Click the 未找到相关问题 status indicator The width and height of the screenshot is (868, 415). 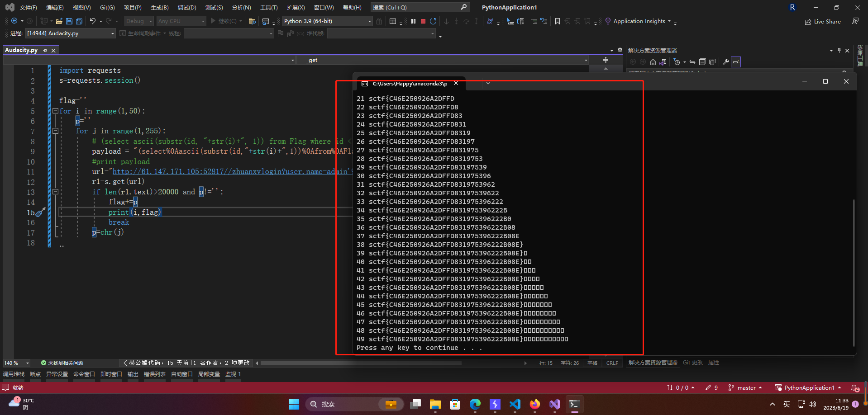click(x=62, y=363)
